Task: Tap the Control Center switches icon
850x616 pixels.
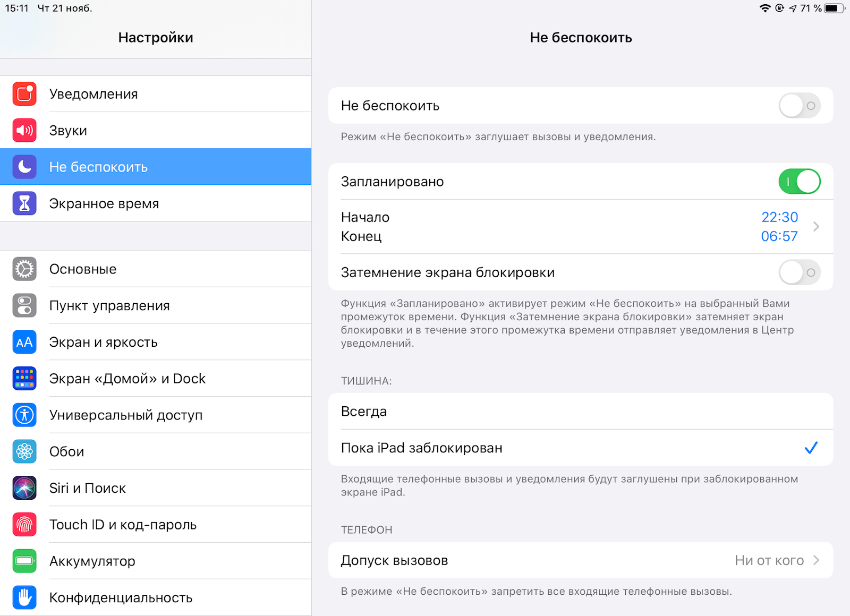Action: coord(24,306)
